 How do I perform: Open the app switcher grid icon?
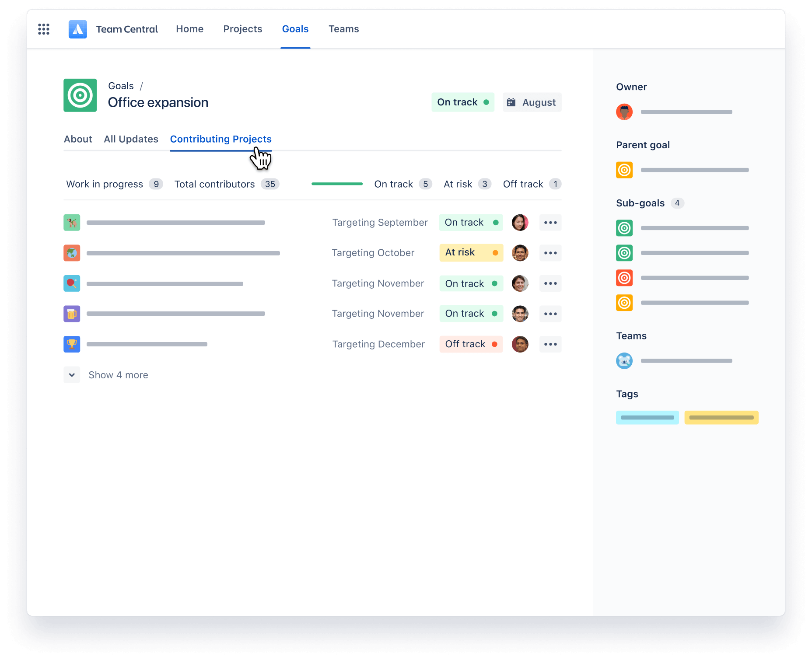pos(44,29)
